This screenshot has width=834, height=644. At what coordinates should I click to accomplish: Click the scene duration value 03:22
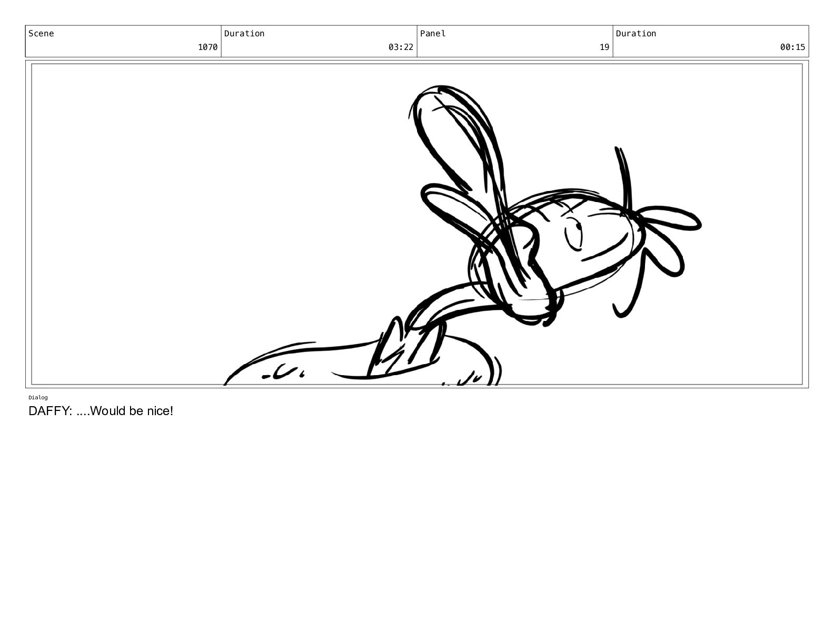[401, 47]
